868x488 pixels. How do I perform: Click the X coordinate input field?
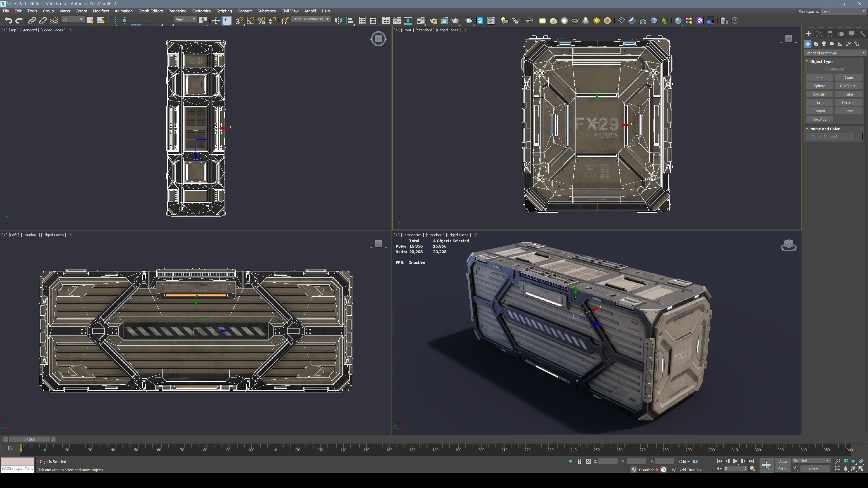tap(608, 461)
